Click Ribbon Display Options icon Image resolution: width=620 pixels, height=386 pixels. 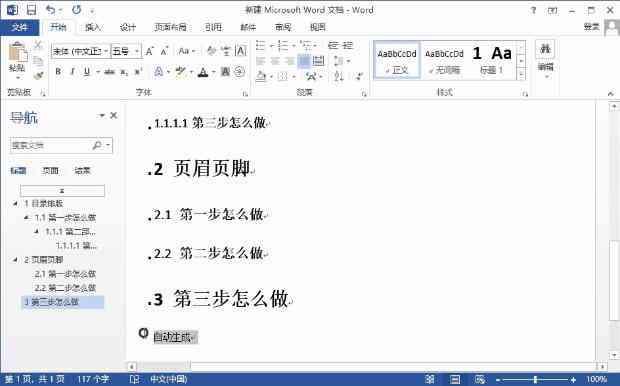(x=552, y=10)
